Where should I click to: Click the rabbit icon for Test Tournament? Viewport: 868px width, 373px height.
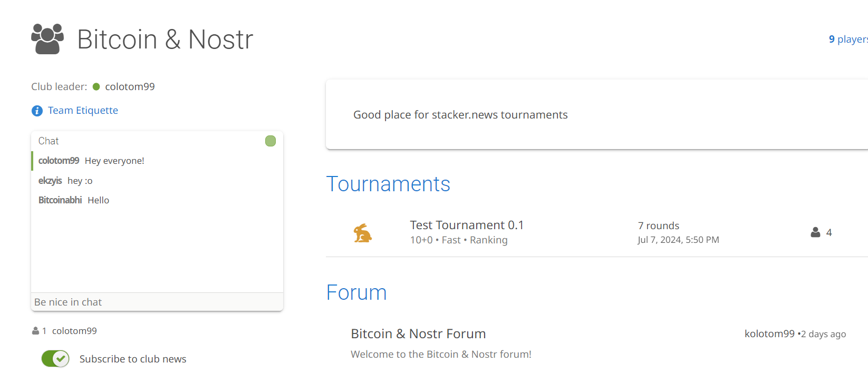[362, 233]
